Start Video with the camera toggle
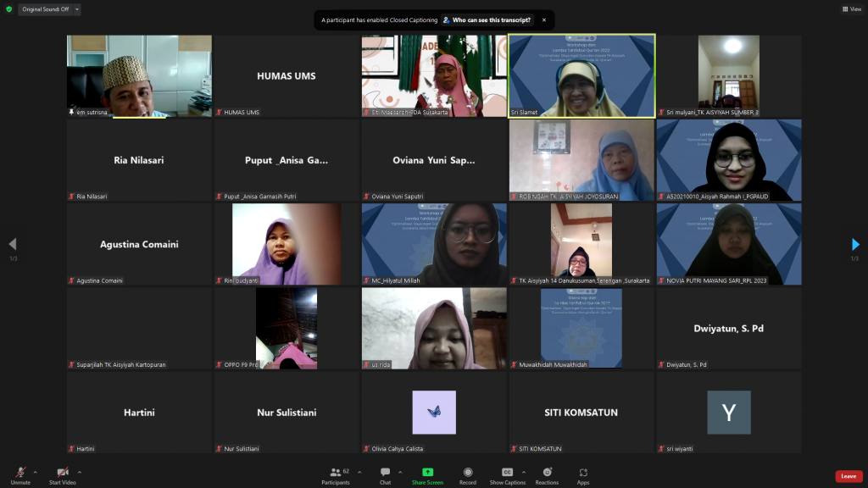868x488 pixels. click(62, 474)
